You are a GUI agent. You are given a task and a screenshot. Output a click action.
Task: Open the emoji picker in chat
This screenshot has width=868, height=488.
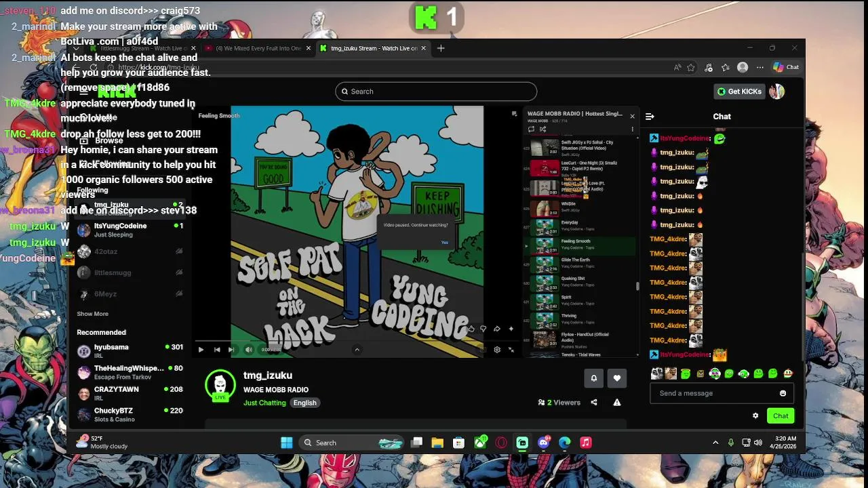pyautogui.click(x=783, y=393)
